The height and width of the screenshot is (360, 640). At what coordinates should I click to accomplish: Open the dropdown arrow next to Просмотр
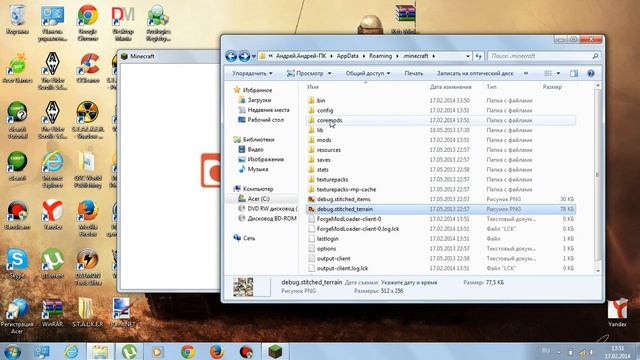(x=329, y=73)
